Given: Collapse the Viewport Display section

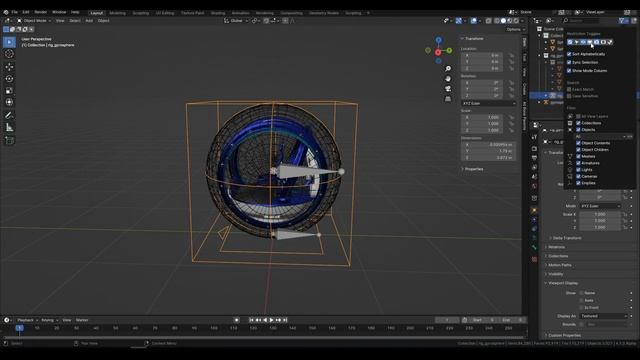Looking at the screenshot, I should tap(562, 283).
